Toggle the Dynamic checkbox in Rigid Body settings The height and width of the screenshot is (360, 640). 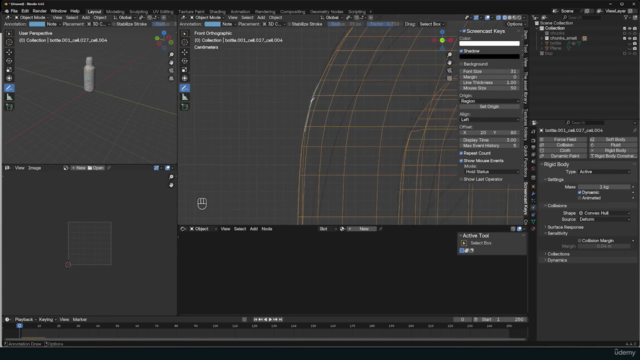(x=580, y=192)
